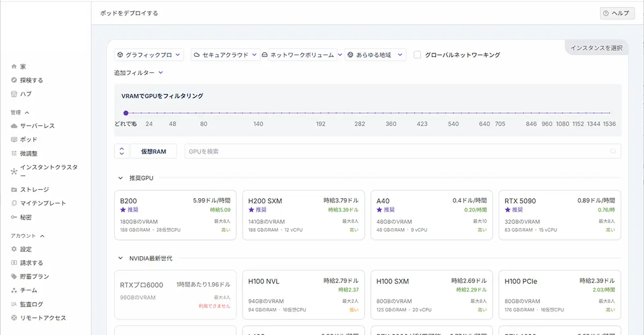Viewport: 644px width, 335px height.
Task: Click the star icon on A40 card
Action: tap(379, 209)
